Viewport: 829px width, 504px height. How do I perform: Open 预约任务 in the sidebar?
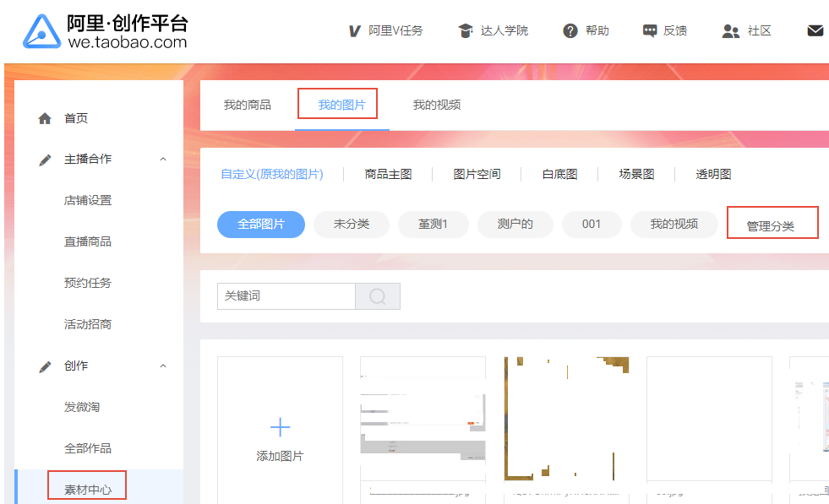88,283
